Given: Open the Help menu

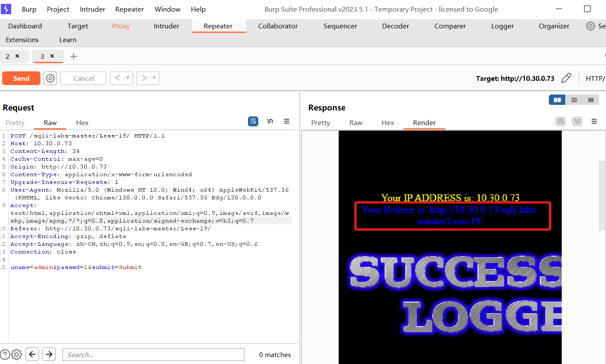Looking at the screenshot, I should [198, 9].
